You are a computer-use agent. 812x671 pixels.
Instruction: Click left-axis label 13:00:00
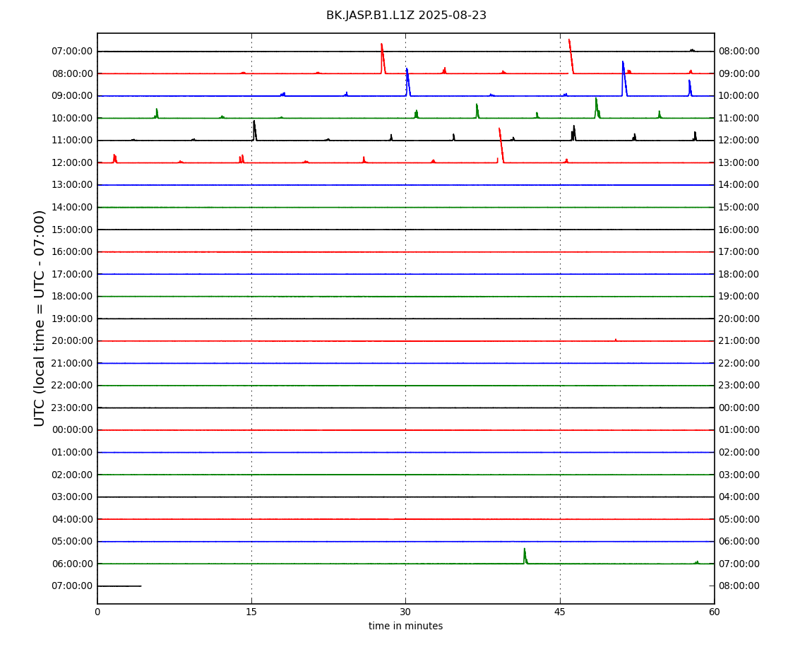tap(73, 185)
